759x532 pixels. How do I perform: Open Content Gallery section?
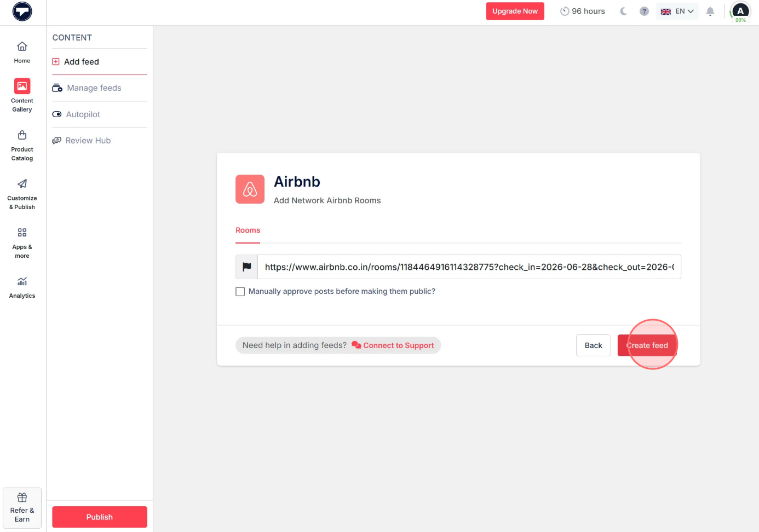pyautogui.click(x=22, y=95)
